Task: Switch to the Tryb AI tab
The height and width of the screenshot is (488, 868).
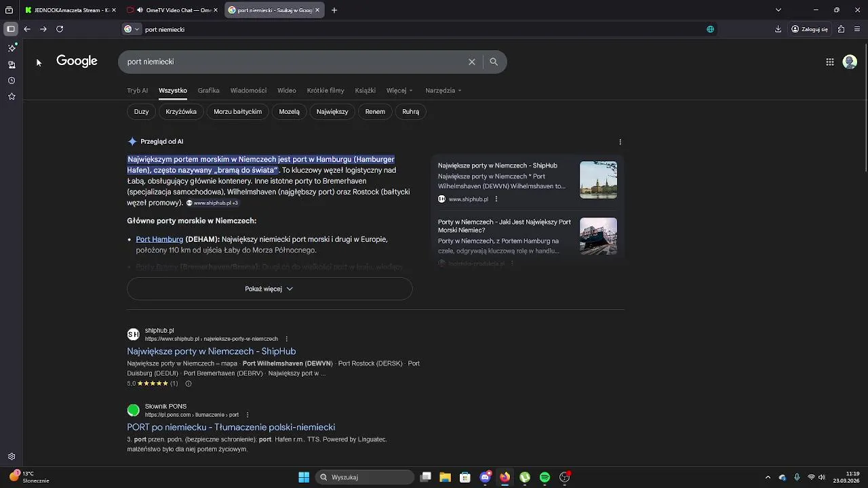Action: (x=137, y=90)
